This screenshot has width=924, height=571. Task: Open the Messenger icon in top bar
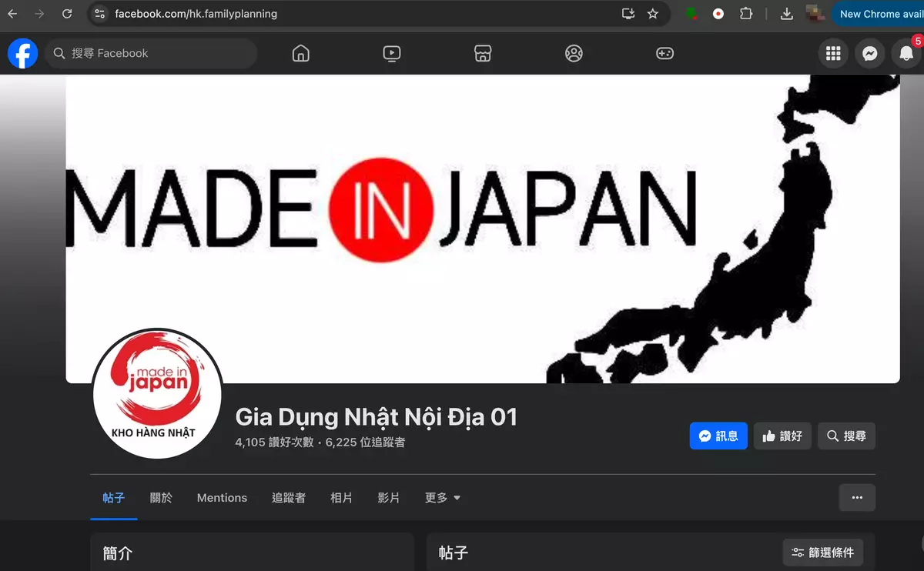(870, 53)
